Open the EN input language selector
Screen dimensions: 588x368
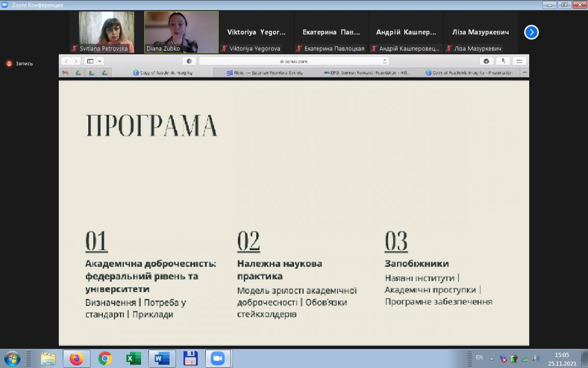click(x=479, y=357)
